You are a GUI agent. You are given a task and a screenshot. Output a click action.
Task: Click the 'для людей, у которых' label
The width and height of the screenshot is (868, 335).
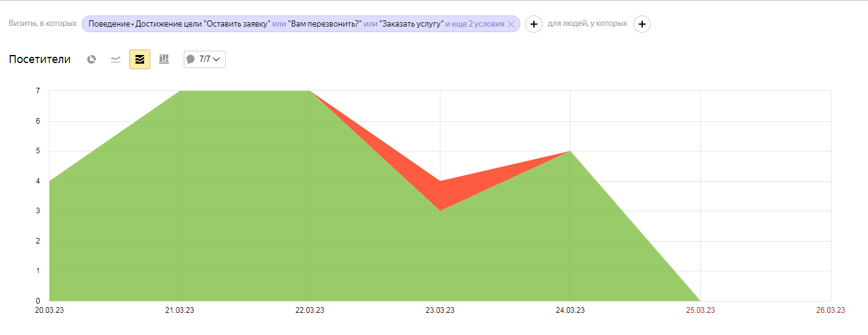(587, 23)
